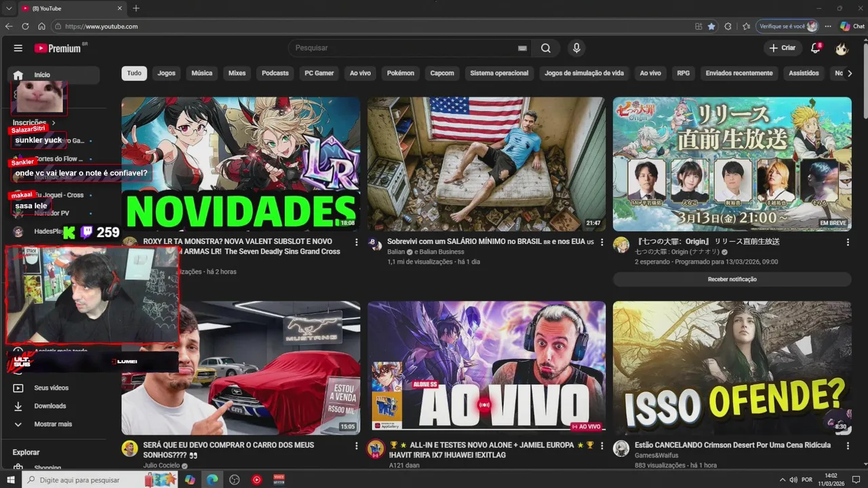Open the Voicemeeter taskbar icon
Screen dimensions: 868x488
pyautogui.click(x=279, y=480)
